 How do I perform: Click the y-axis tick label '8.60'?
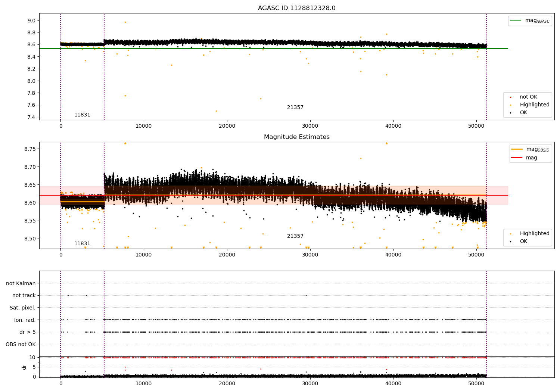(x=30, y=203)
